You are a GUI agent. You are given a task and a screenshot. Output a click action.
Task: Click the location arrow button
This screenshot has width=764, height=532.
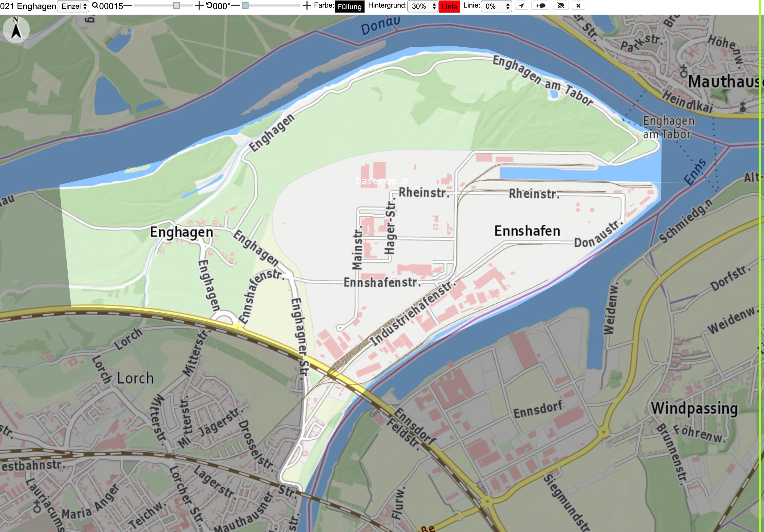[522, 6]
